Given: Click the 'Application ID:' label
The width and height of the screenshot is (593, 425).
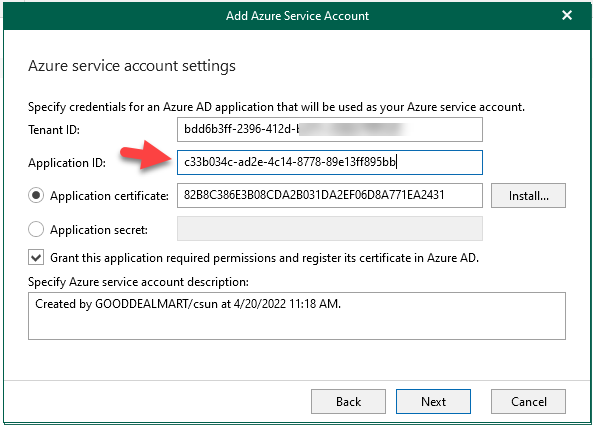Looking at the screenshot, I should coord(67,163).
